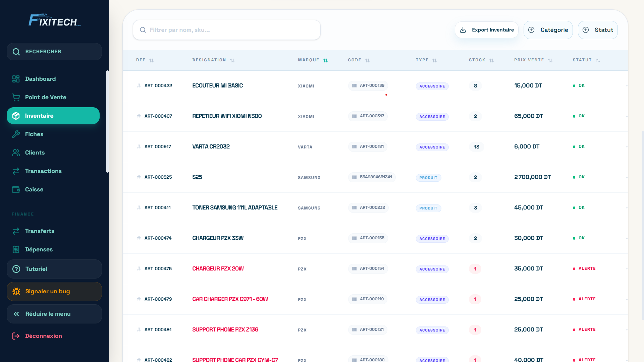Sort by the TYPE column arrows
This screenshot has width=644, height=362.
pyautogui.click(x=435, y=60)
